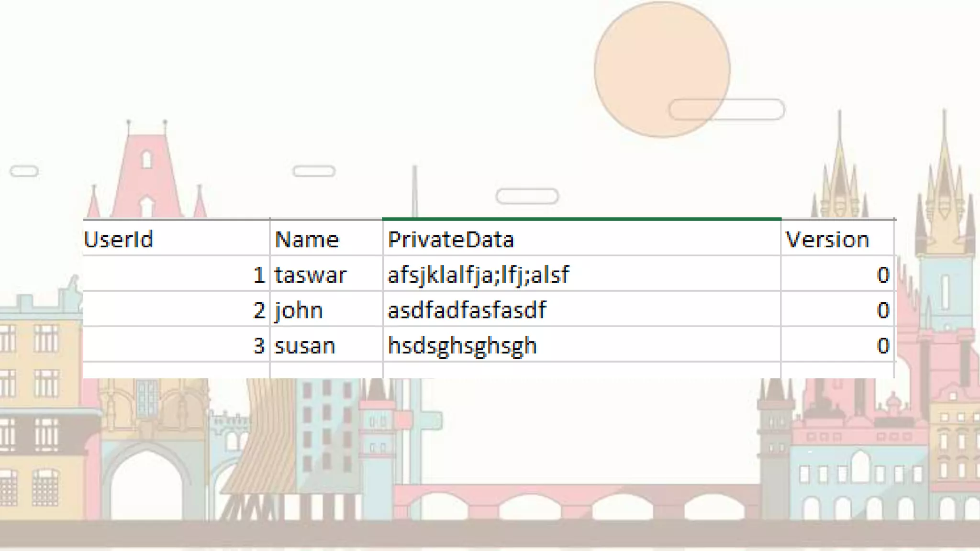Click the empty Name cell below susan
The height and width of the screenshot is (551, 980).
click(x=326, y=370)
